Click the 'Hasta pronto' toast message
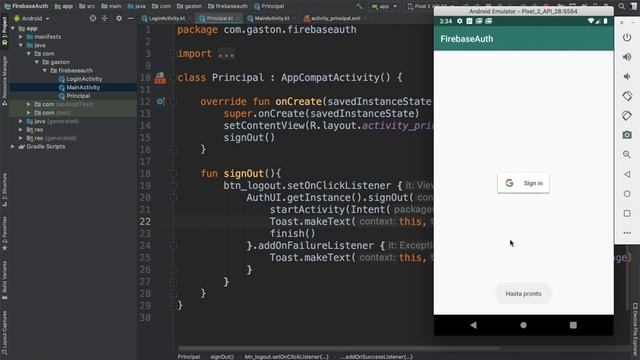 click(523, 294)
